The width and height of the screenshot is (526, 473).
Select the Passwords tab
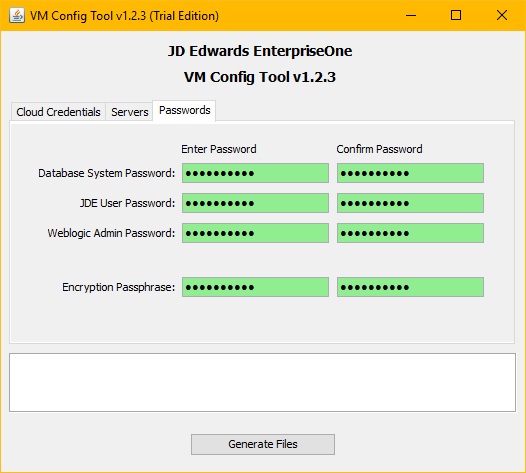click(185, 110)
